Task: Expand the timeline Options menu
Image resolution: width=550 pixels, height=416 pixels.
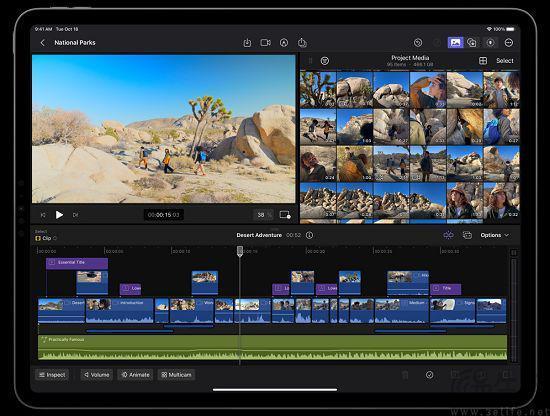Action: pyautogui.click(x=495, y=235)
